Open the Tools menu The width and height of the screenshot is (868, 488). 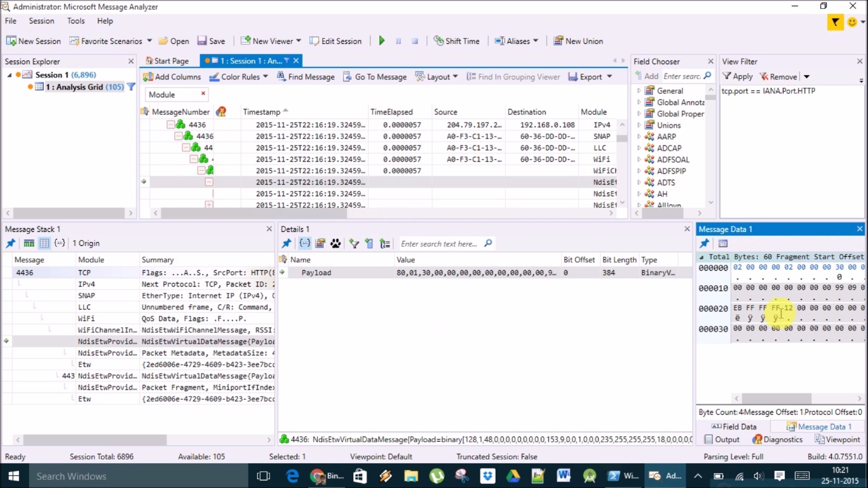tap(76, 21)
